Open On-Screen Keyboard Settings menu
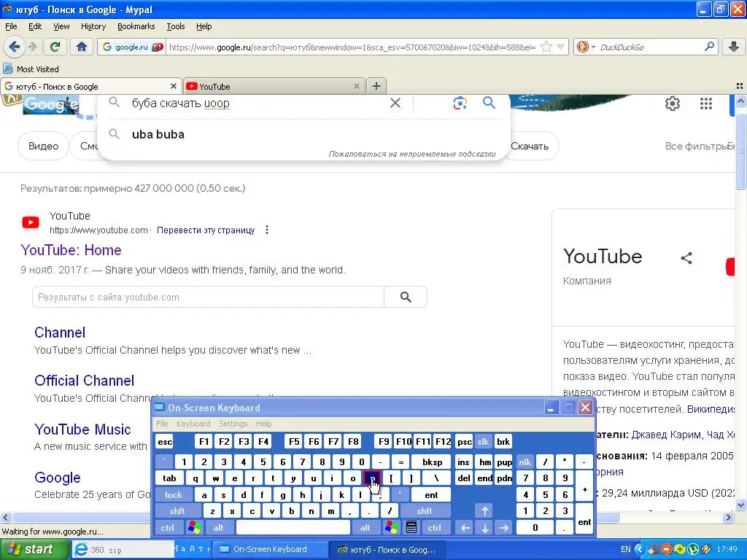This screenshot has height=560, width=747. [x=233, y=424]
